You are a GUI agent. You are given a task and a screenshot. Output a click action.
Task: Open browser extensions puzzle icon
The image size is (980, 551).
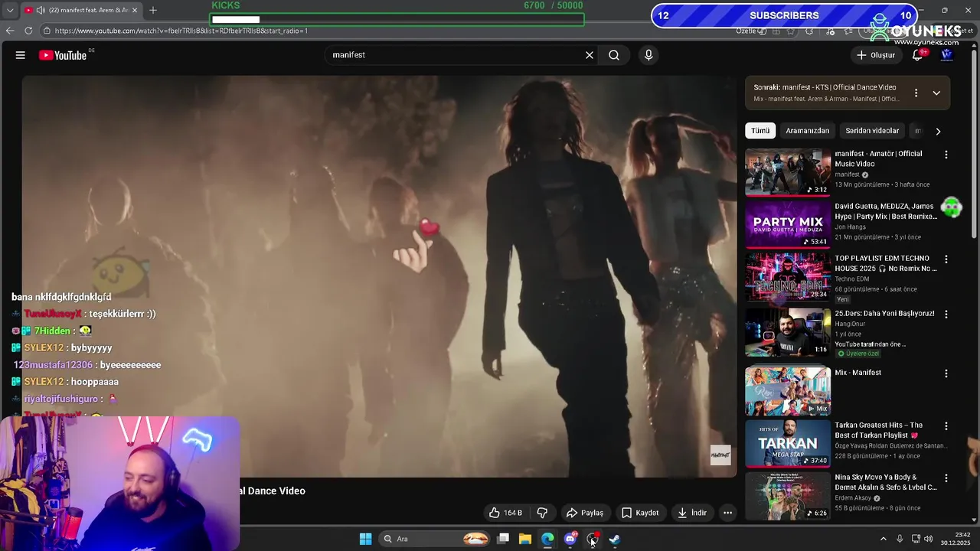809,31
